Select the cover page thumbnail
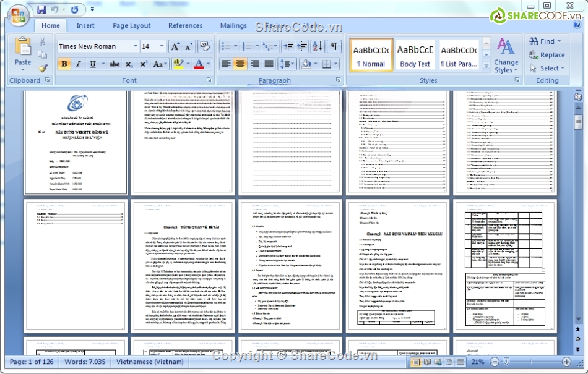This screenshot has width=588, height=374. click(x=76, y=142)
